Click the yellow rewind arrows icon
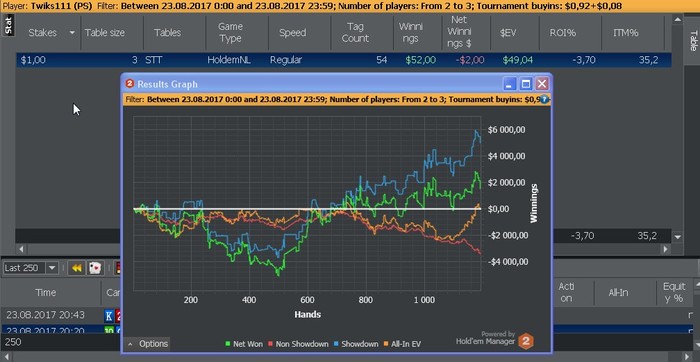The height and width of the screenshot is (362, 700). [77, 268]
